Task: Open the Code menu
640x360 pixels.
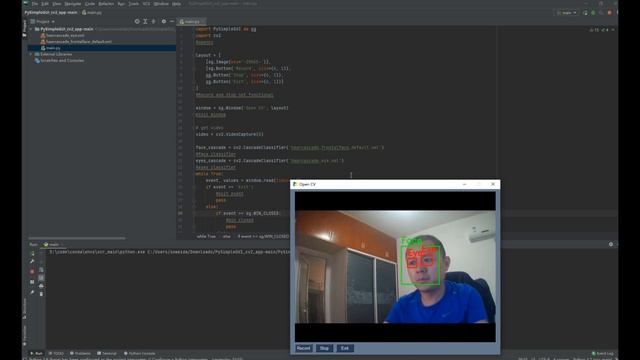Action: (x=90, y=4)
